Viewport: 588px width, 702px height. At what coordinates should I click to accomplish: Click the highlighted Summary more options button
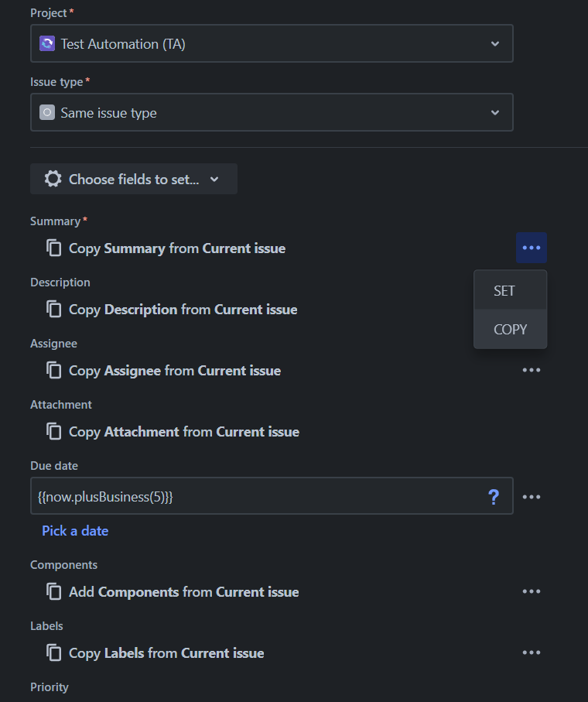click(x=532, y=248)
